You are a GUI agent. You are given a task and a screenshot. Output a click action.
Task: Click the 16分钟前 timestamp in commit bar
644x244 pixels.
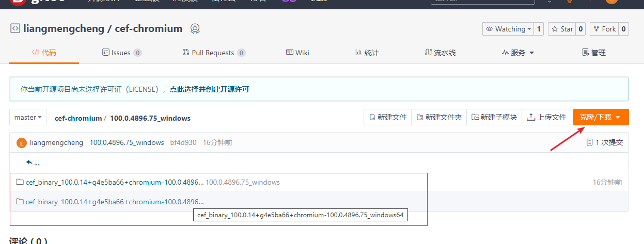point(217,142)
